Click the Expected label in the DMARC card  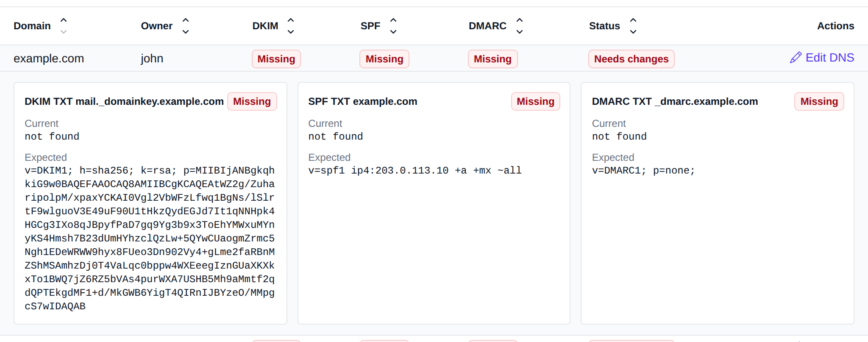pyautogui.click(x=613, y=157)
